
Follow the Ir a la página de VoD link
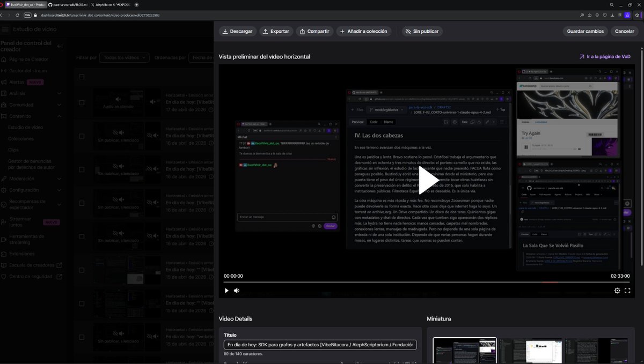click(605, 56)
